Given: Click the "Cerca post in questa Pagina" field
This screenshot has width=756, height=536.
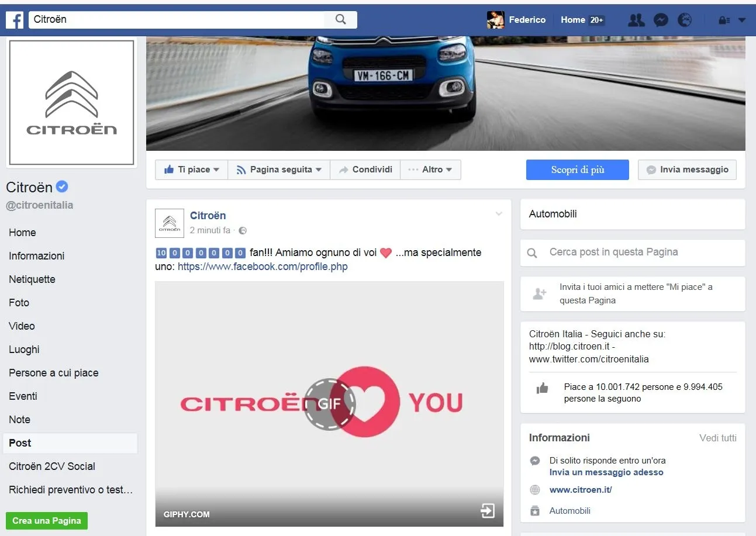Looking at the screenshot, I should point(631,253).
